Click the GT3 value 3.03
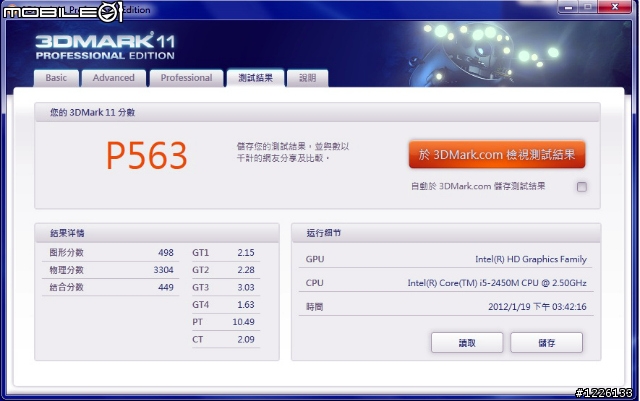Image resolution: width=640 pixels, height=401 pixels. [x=246, y=287]
